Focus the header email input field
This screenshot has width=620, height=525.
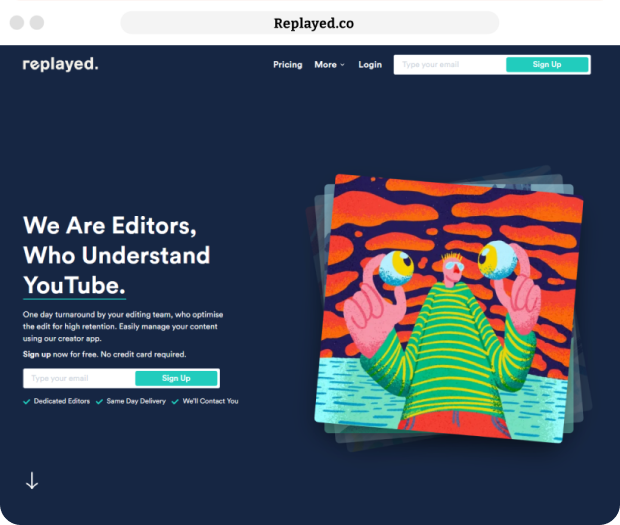(450, 65)
